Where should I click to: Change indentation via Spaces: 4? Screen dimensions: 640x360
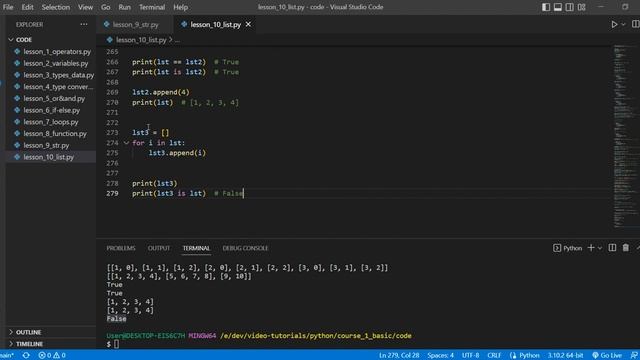pos(440,356)
